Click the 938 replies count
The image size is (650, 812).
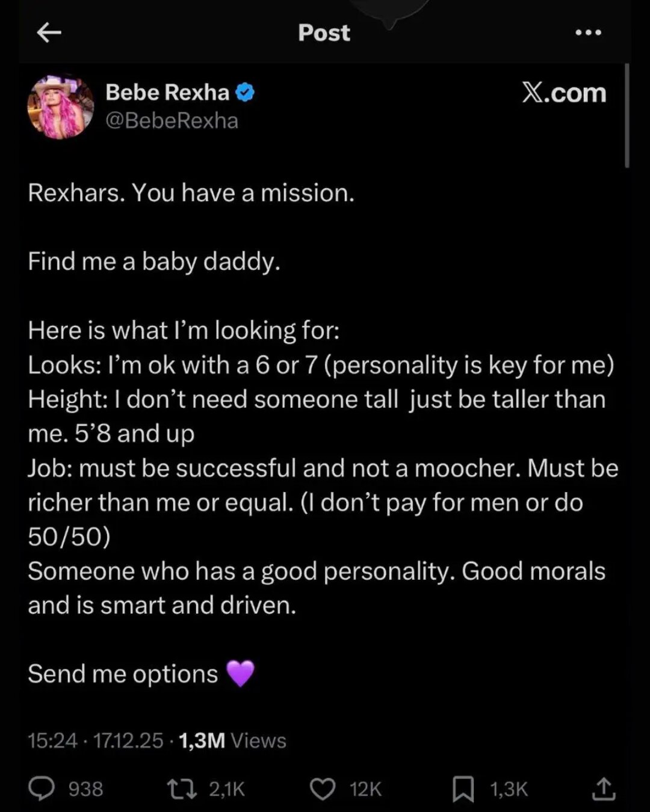(x=85, y=789)
